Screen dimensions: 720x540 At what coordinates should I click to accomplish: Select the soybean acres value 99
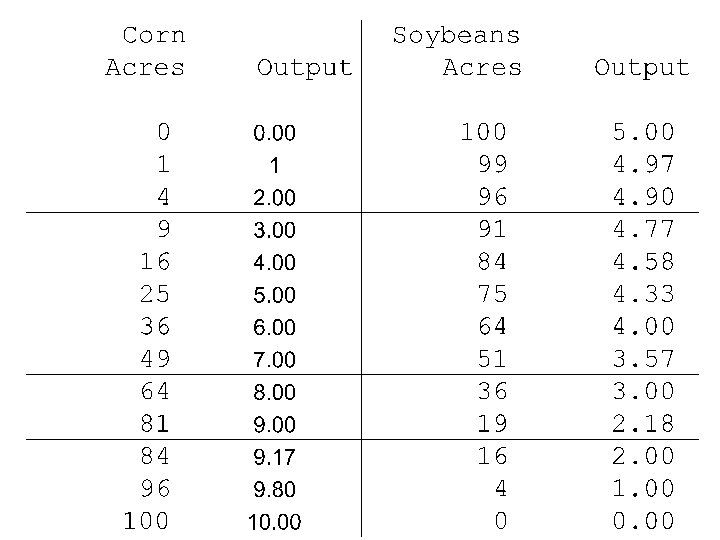coord(492,164)
